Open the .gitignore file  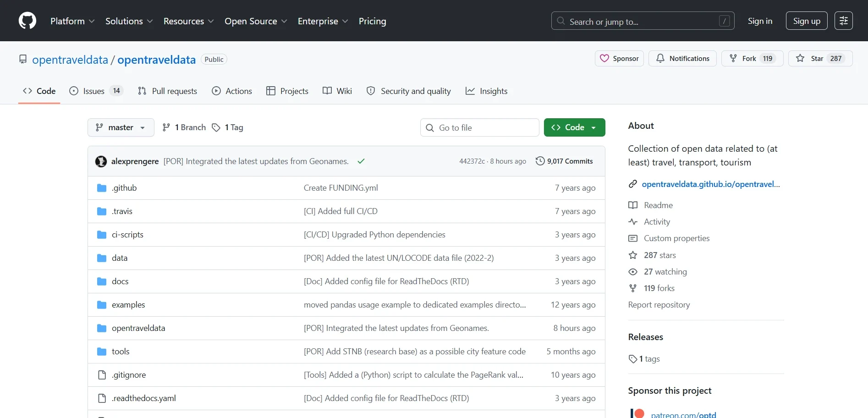coord(129,375)
